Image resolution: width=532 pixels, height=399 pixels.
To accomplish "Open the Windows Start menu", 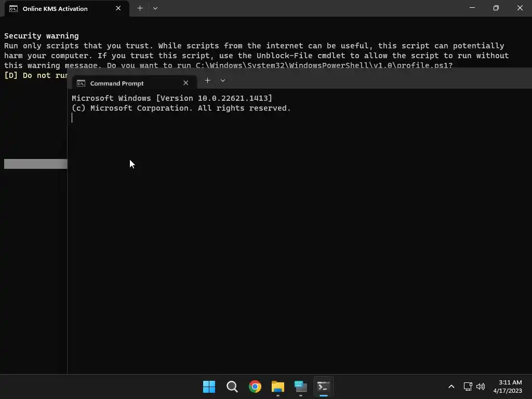I will point(209,387).
